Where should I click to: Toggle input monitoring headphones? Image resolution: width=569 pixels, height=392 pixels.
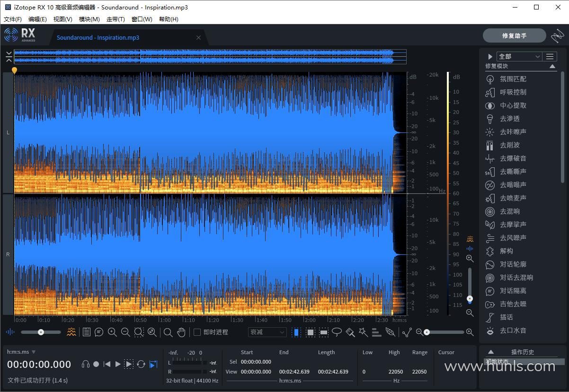coord(86,364)
